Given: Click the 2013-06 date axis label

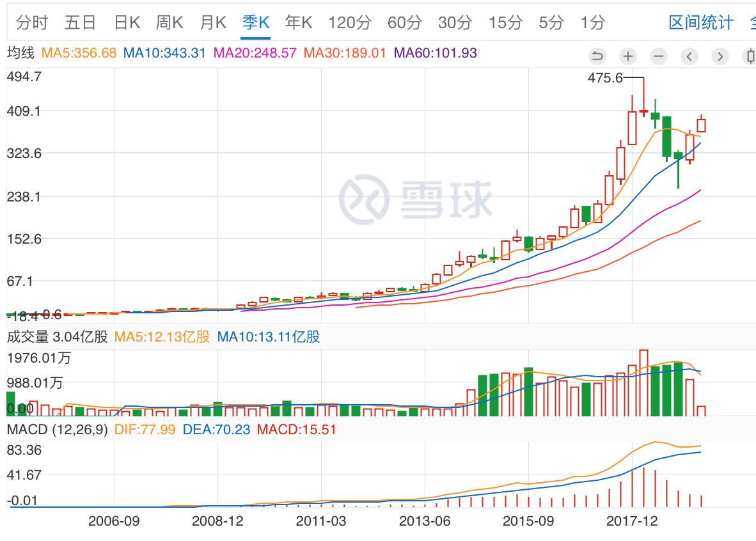Looking at the screenshot, I should [x=425, y=521].
